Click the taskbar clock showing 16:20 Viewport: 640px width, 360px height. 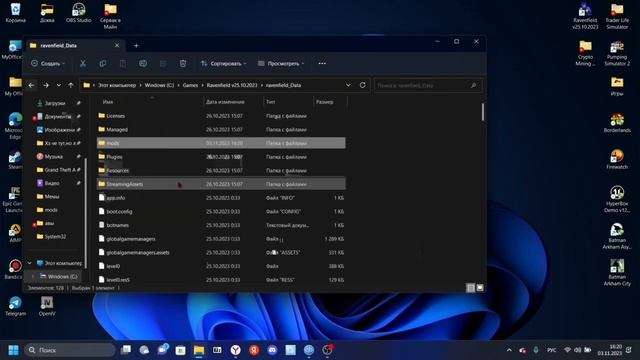pyautogui.click(x=610, y=350)
